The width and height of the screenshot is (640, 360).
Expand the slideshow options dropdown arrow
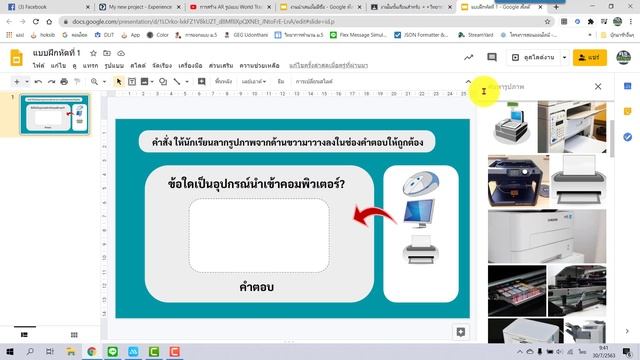click(x=564, y=58)
